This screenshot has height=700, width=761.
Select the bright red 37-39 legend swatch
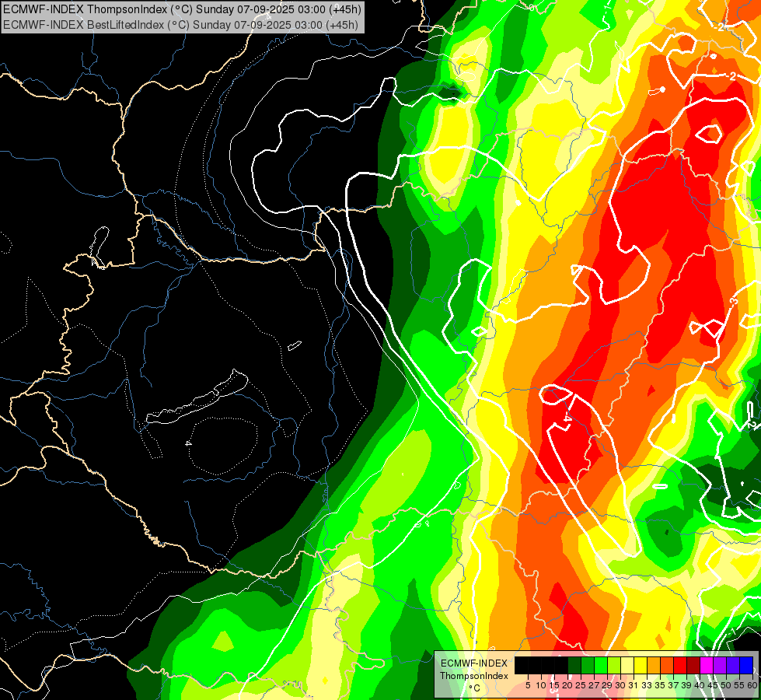point(680,665)
